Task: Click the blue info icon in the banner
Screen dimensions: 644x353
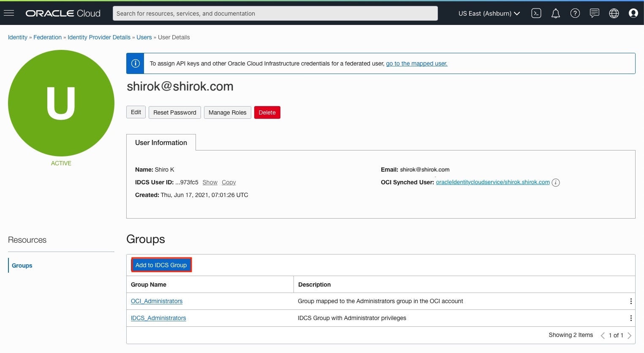Action: [136, 63]
